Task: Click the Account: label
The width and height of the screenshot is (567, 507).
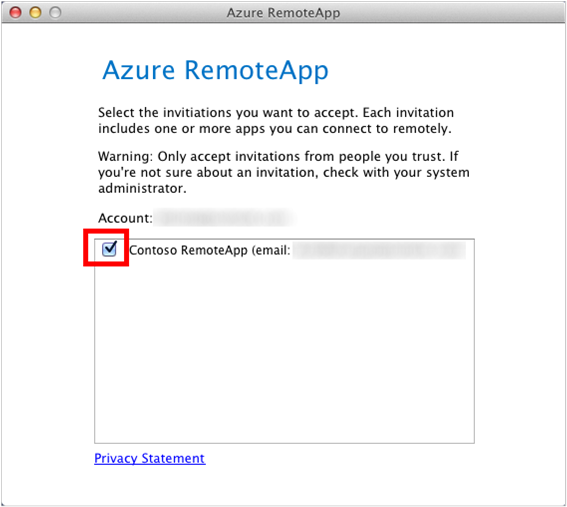Action: click(125, 218)
